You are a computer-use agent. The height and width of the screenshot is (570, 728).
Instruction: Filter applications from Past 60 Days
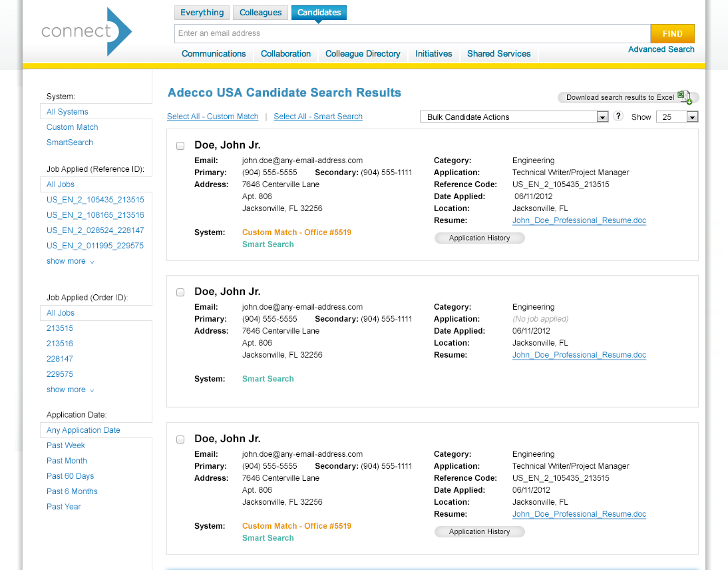(70, 476)
